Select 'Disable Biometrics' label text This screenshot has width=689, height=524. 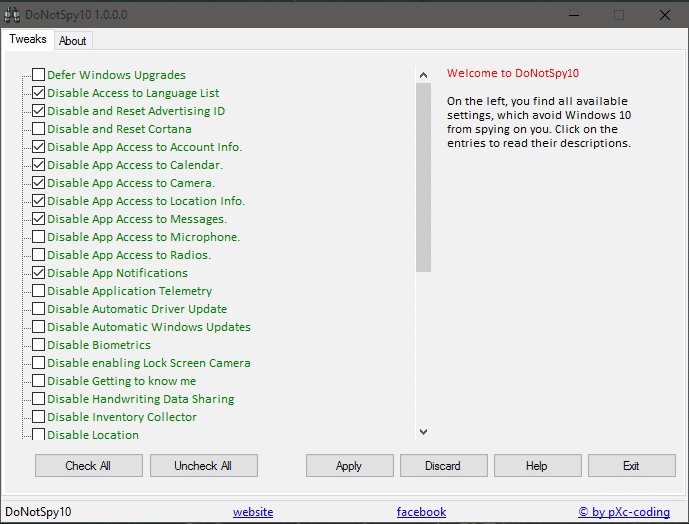click(99, 345)
